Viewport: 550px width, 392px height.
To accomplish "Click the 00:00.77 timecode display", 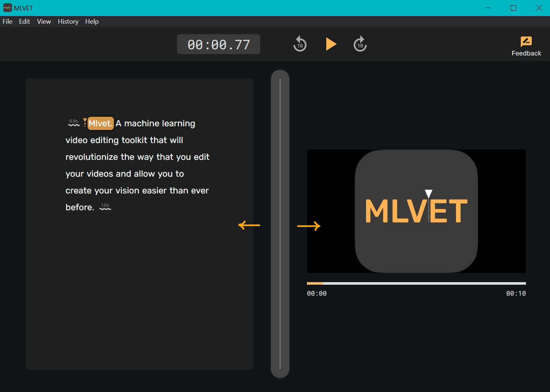I will point(219,44).
